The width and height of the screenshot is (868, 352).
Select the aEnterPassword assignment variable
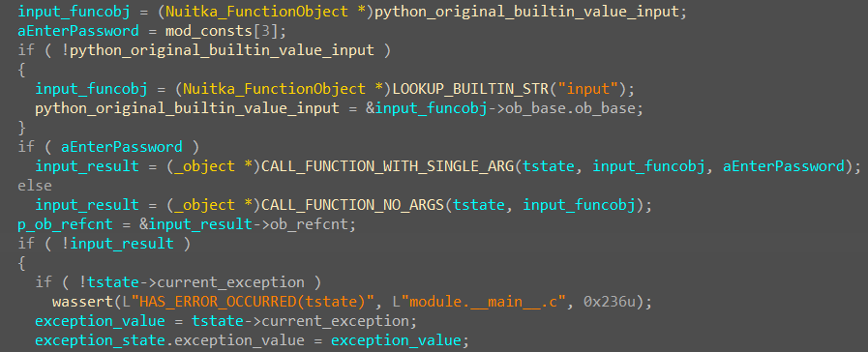78,30
